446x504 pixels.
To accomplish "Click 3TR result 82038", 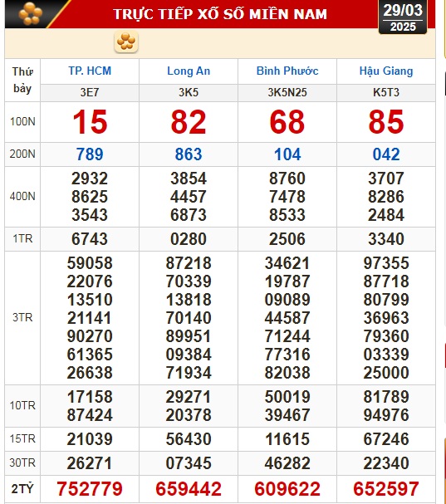I will (287, 373).
